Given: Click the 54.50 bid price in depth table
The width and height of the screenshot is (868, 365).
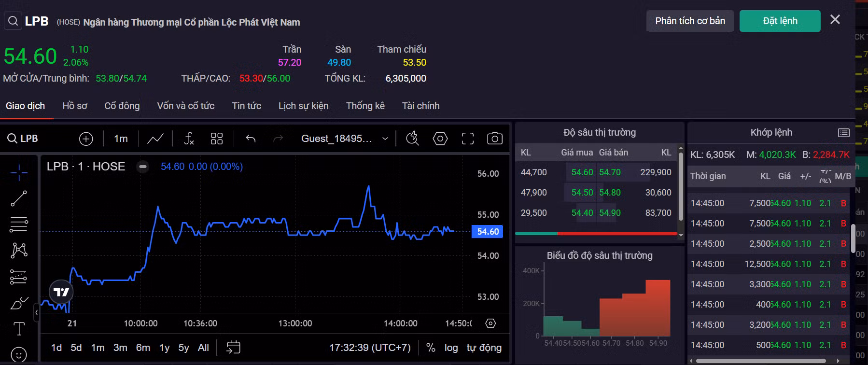Looking at the screenshot, I should point(582,193).
